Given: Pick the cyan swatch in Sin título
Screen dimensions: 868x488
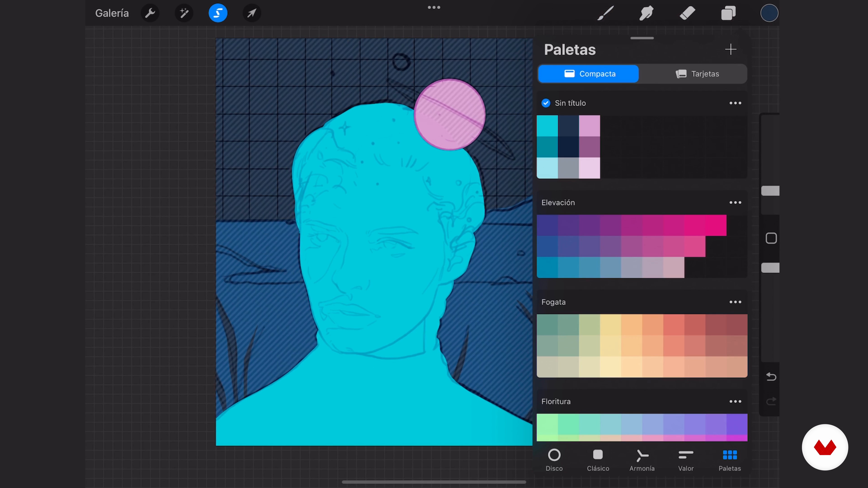Looking at the screenshot, I should [x=547, y=126].
